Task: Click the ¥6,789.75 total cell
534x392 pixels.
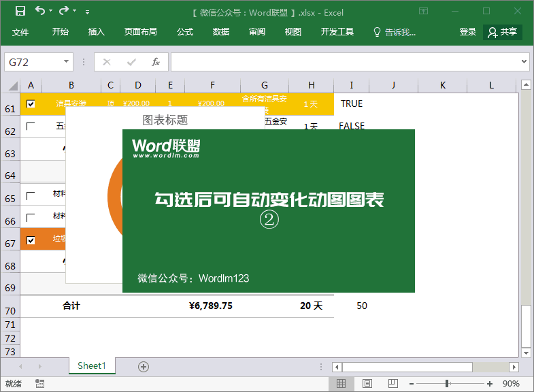Action: (x=211, y=306)
